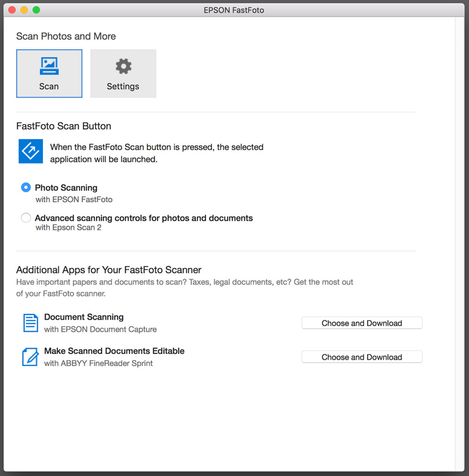Click 'with EPSON Document Capture' text
This screenshot has height=476, width=469.
click(101, 329)
